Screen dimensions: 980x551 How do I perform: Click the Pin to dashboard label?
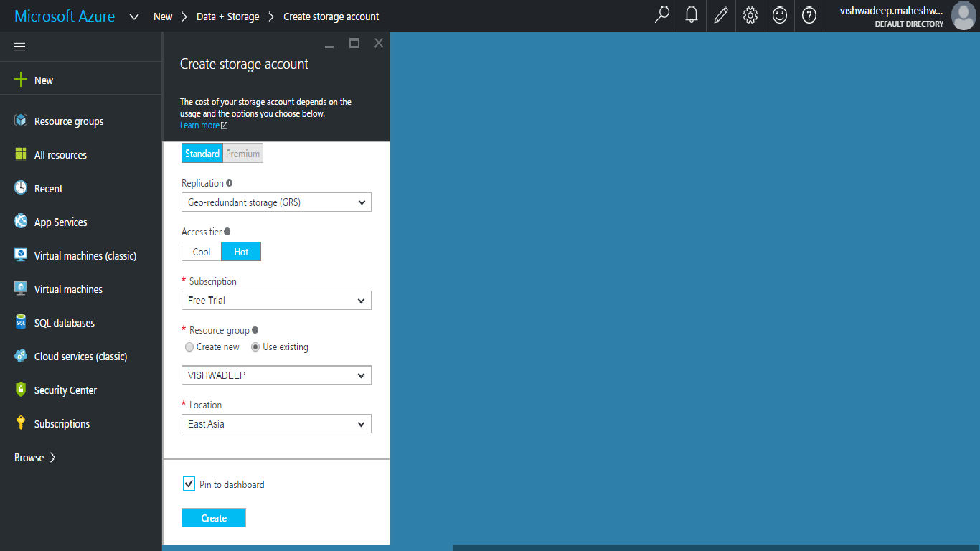point(232,484)
